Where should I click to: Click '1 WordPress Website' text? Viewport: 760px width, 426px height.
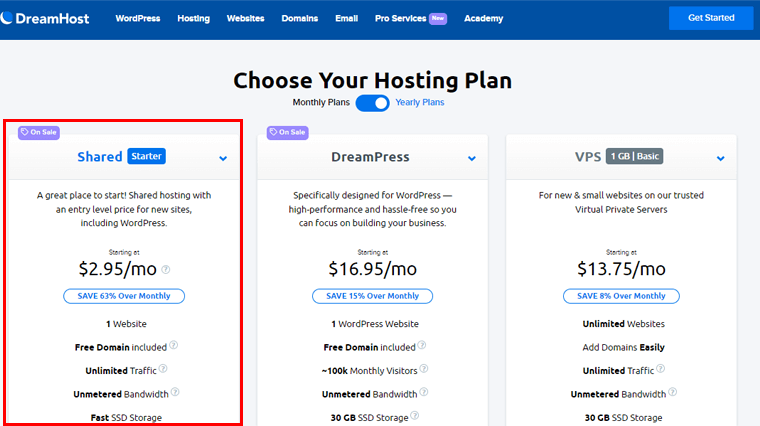click(x=375, y=324)
